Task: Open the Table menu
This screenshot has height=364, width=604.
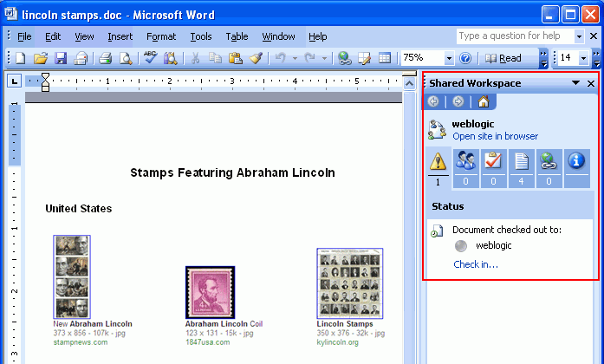Action: click(237, 36)
